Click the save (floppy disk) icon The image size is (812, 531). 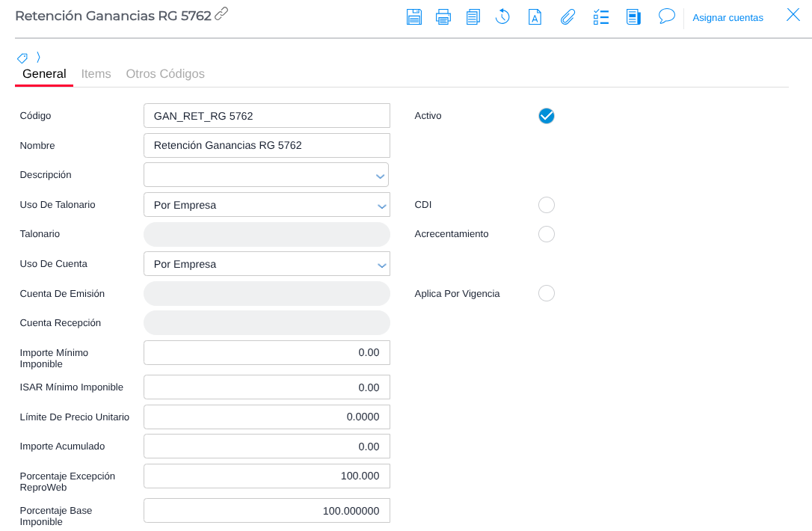click(414, 16)
